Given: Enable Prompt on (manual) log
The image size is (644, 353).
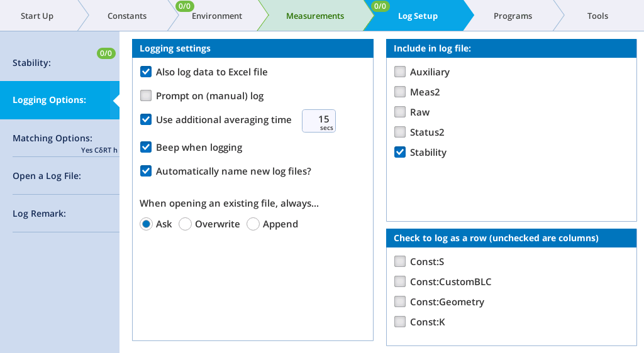Looking at the screenshot, I should (146, 96).
